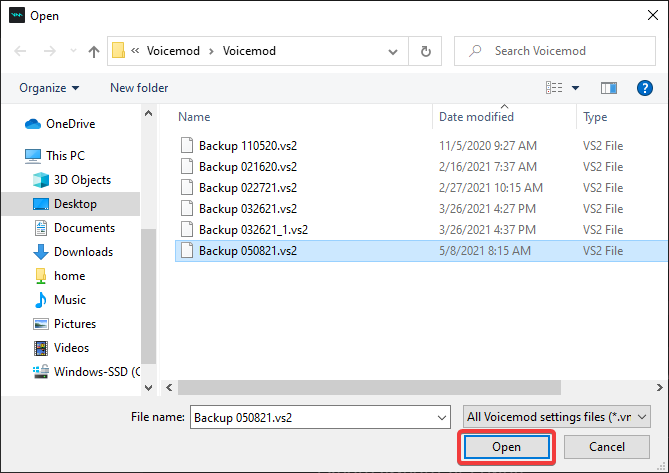Open the home network folder
The height and width of the screenshot is (473, 669).
click(70, 276)
